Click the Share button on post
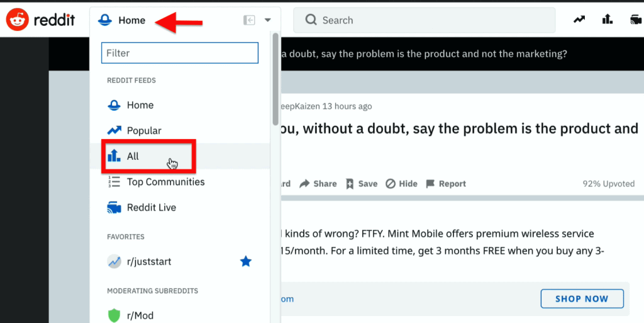Viewport: 644px width, 323px height. point(318,184)
